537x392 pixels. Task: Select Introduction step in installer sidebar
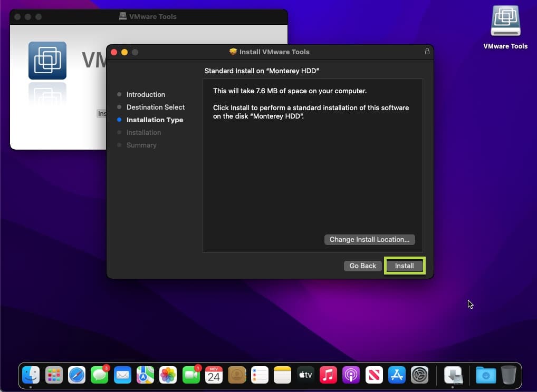tap(146, 95)
